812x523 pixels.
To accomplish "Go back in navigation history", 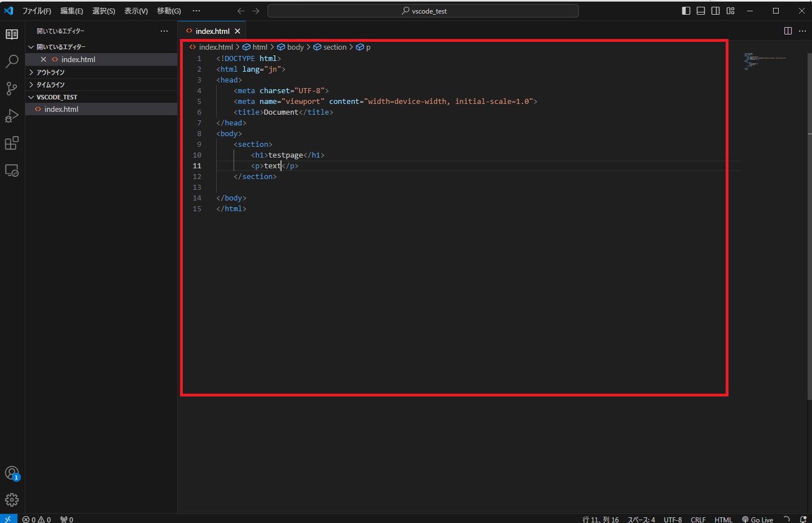I will pos(241,11).
